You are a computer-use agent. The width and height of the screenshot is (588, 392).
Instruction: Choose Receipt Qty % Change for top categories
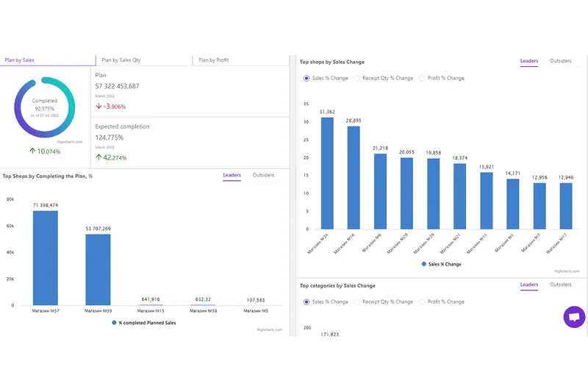[357, 302]
